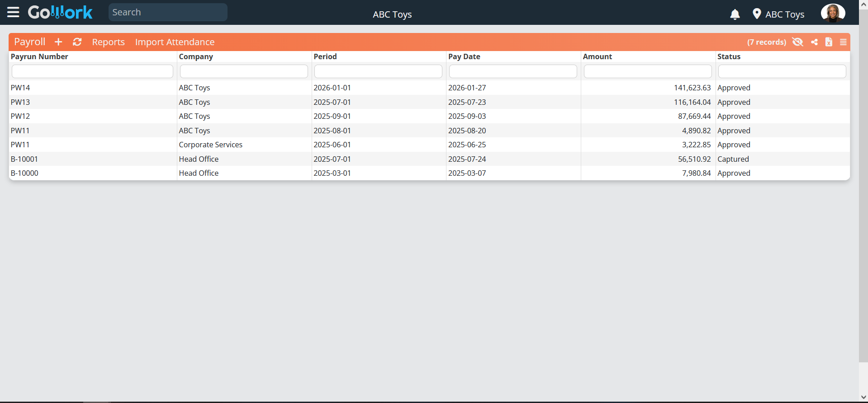Viewport: 868px width, 403px height.
Task: Open the user profile avatar
Action: (x=833, y=13)
